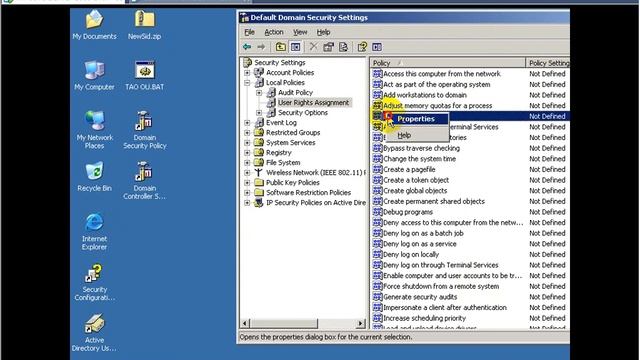This screenshot has width=640, height=360.
Task: Select NewSid.zip desktop icon
Action: pyautogui.click(x=144, y=25)
